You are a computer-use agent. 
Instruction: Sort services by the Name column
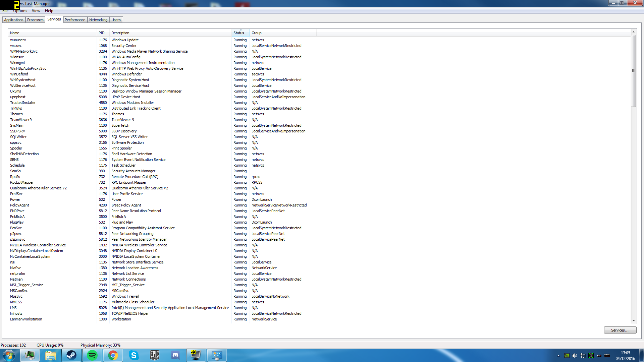click(52, 33)
